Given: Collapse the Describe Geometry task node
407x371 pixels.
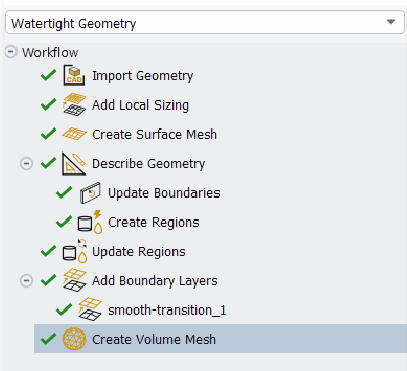Looking at the screenshot, I should pos(26,164).
